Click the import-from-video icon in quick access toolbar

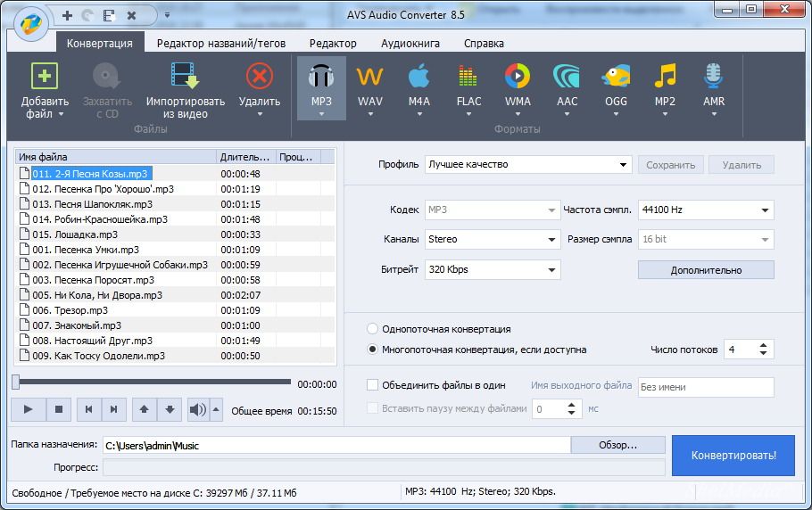[109, 15]
